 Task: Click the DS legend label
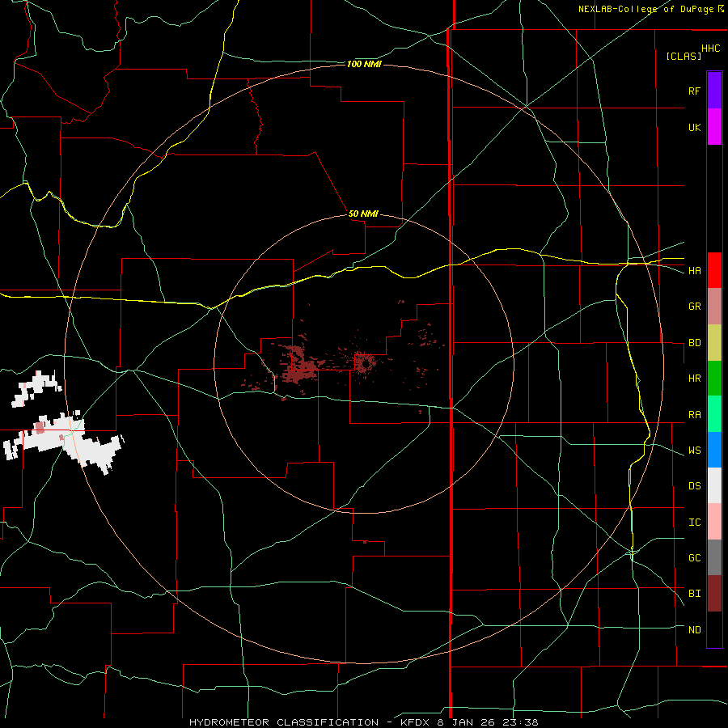click(695, 486)
